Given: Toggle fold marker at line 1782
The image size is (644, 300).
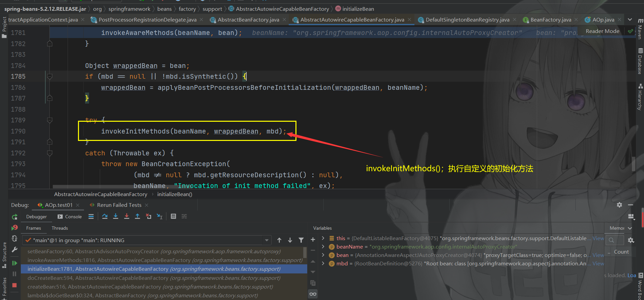Looking at the screenshot, I should [50, 44].
